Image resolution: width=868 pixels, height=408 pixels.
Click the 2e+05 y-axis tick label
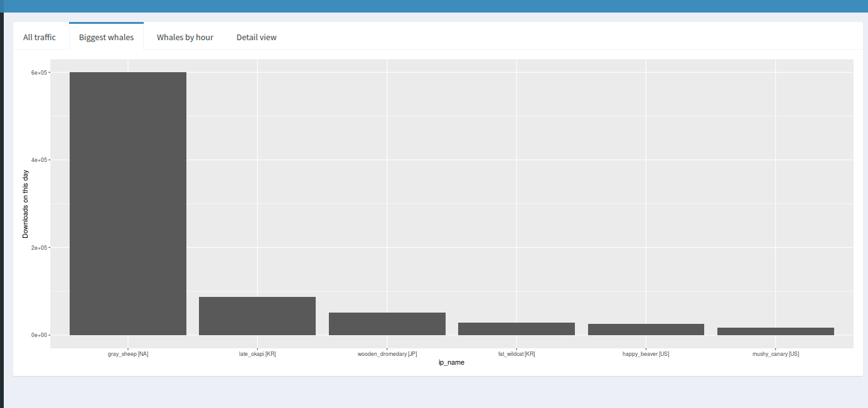tap(38, 248)
